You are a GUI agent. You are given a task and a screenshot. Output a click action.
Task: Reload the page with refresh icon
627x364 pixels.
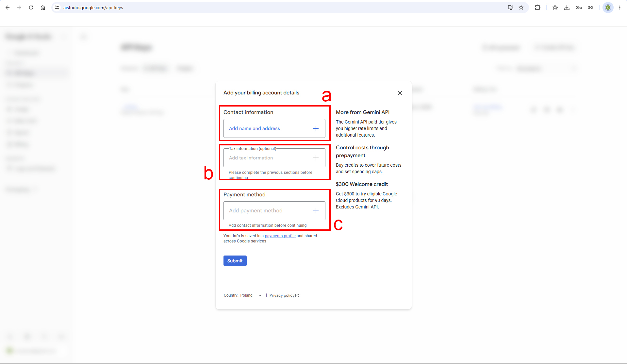(31, 8)
